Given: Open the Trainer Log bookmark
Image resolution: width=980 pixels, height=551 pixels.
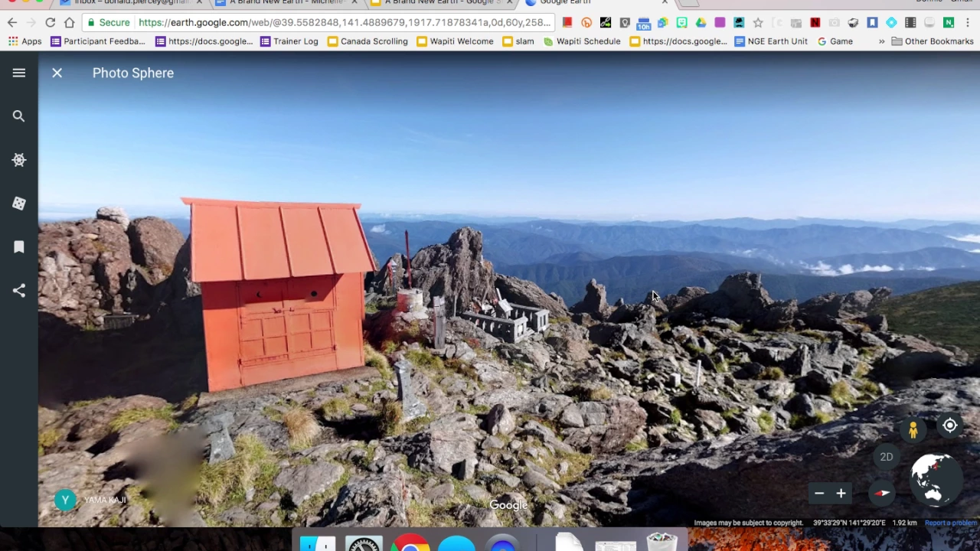Looking at the screenshot, I should coord(289,41).
